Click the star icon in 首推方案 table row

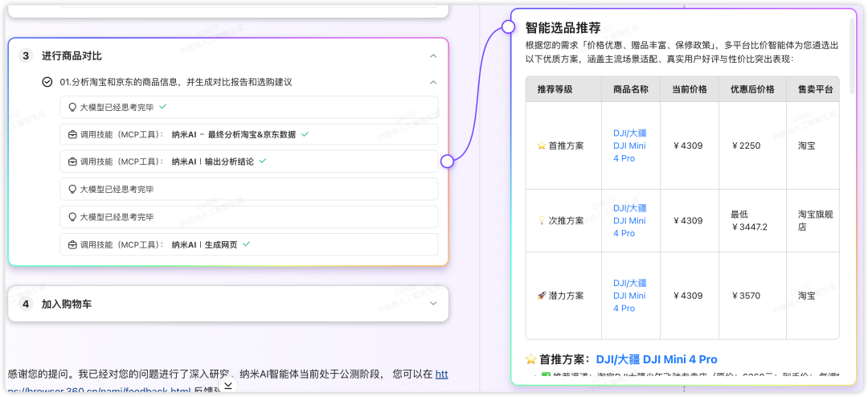click(x=542, y=145)
